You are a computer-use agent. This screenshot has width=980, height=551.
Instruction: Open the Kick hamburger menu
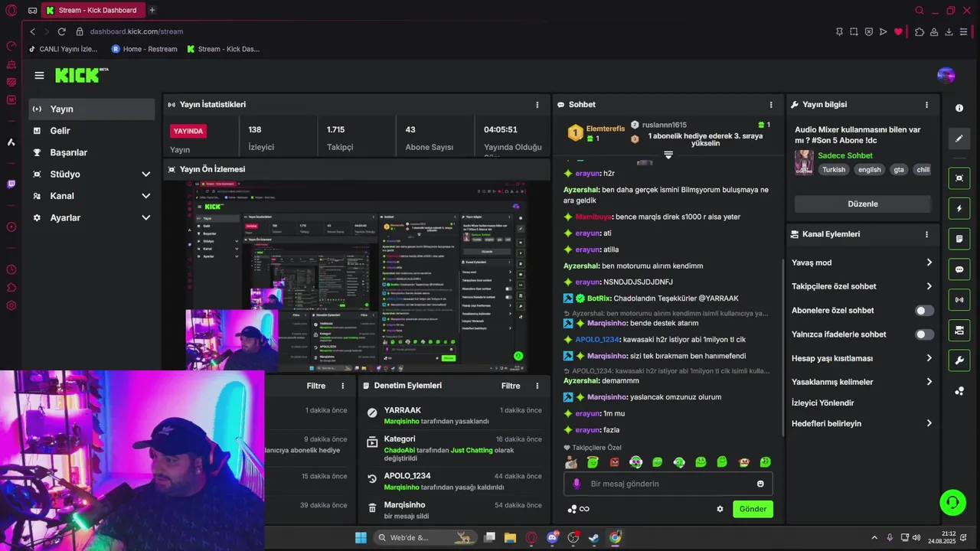click(x=39, y=75)
